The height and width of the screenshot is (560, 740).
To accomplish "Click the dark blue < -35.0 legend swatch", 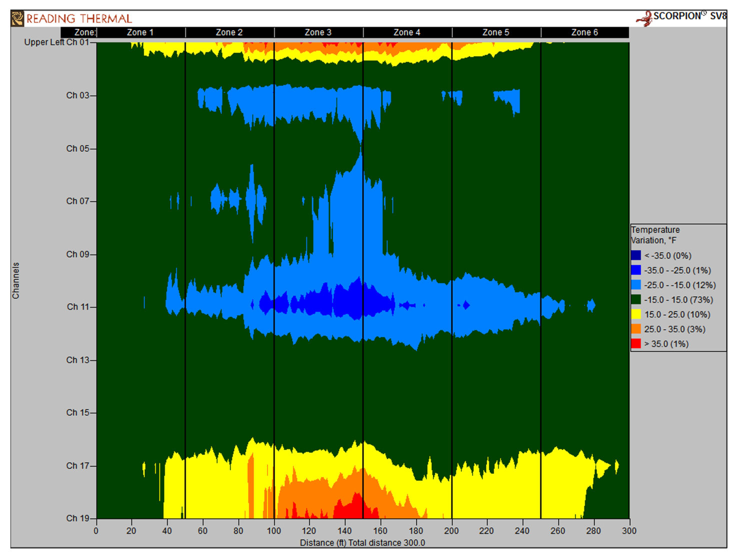I will (x=636, y=255).
